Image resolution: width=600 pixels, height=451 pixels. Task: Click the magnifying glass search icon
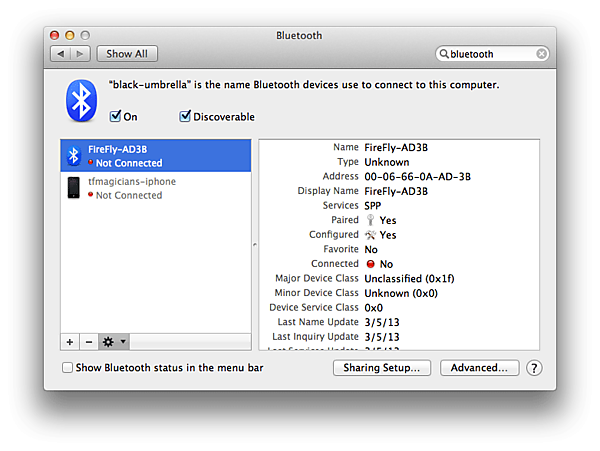(x=444, y=54)
